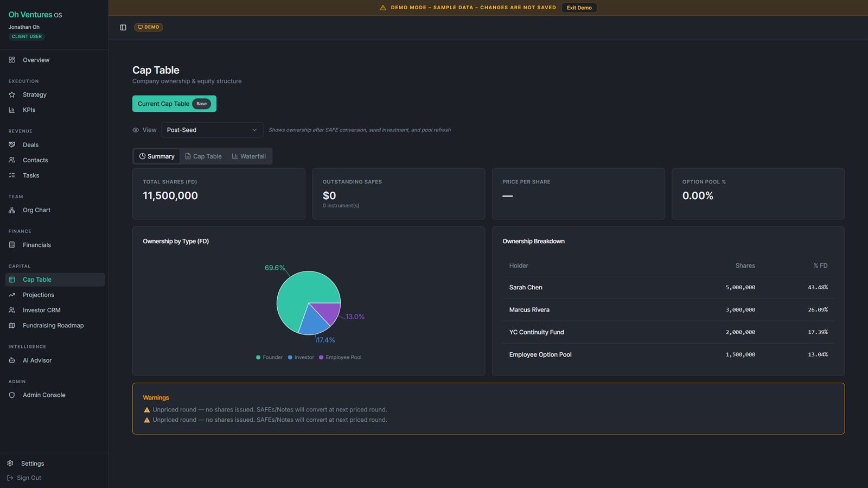
Task: Click the Marcus Rivera row
Action: [668, 310]
